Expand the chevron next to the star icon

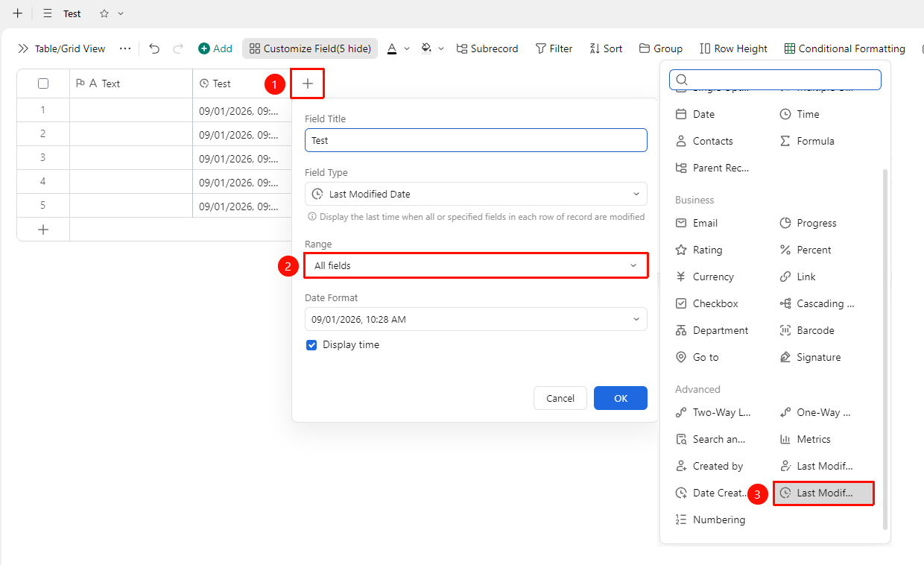click(121, 13)
